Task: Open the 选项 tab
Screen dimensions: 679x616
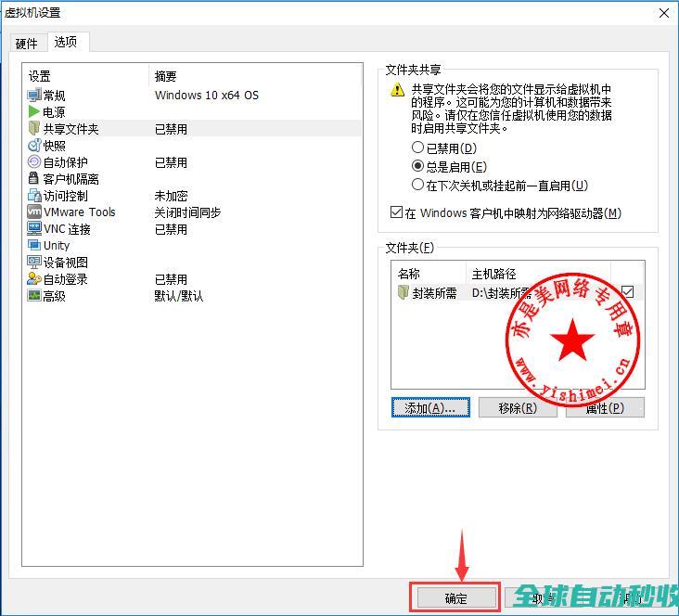Action: (66, 43)
